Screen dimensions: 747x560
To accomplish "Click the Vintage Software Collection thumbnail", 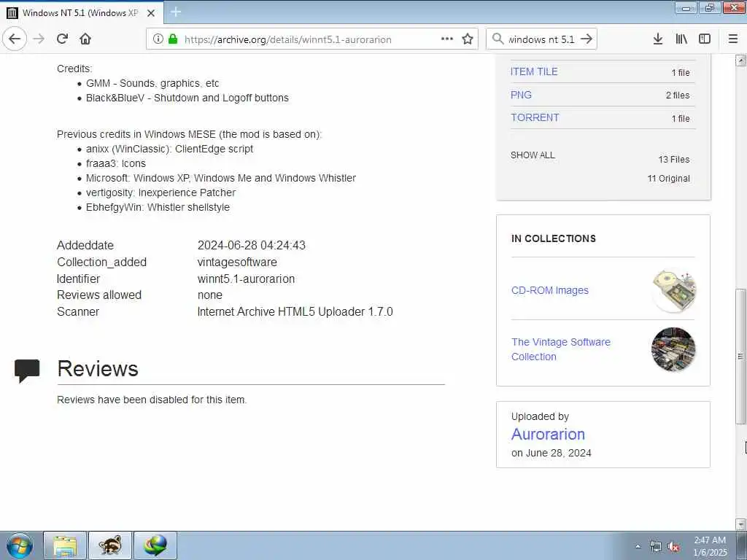I will point(673,349).
